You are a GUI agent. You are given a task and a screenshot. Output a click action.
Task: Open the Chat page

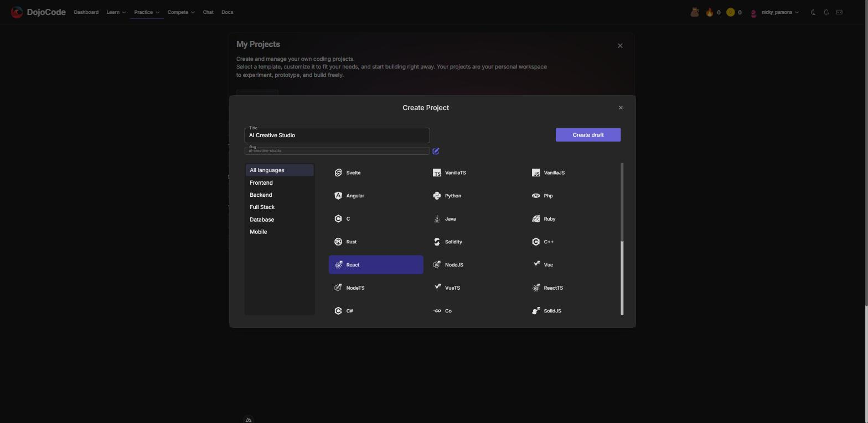tap(208, 12)
